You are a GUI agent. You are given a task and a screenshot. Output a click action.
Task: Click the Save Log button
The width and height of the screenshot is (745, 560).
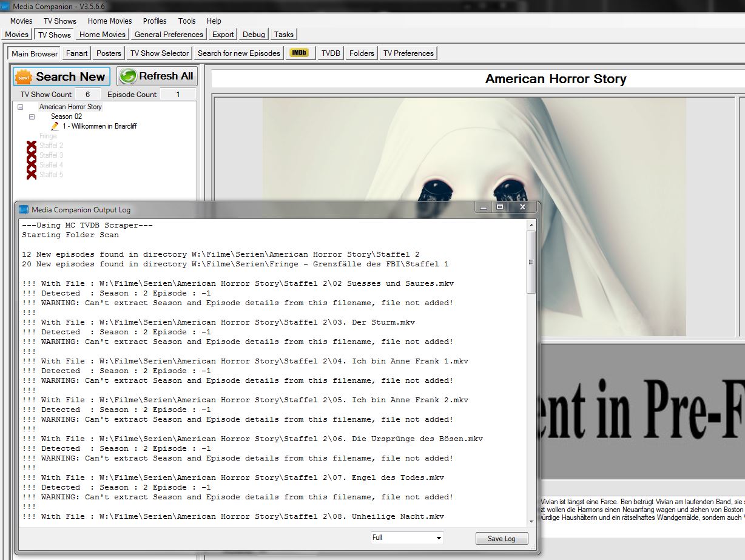(502, 539)
